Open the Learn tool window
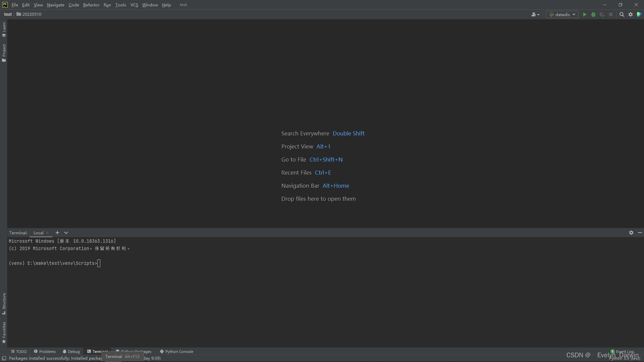The width and height of the screenshot is (644, 362). point(4,29)
